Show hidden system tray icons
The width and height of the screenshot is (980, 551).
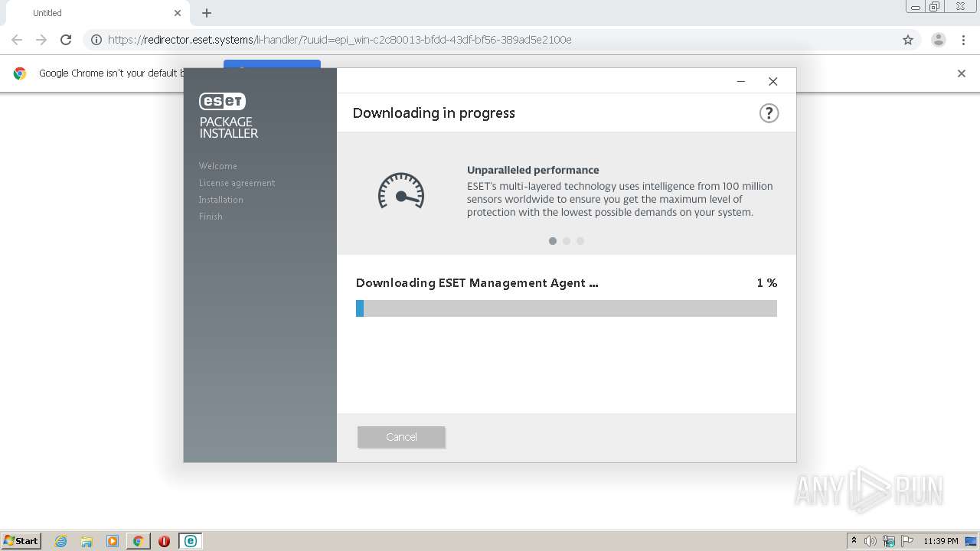[854, 541]
